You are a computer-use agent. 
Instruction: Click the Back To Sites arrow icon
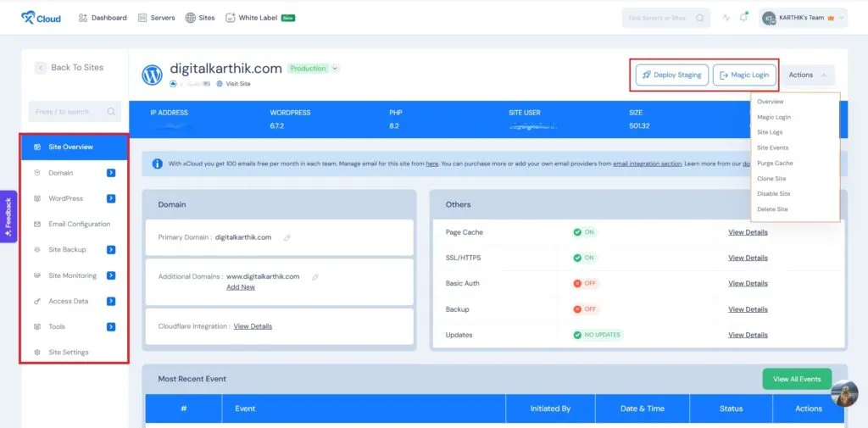(41, 68)
